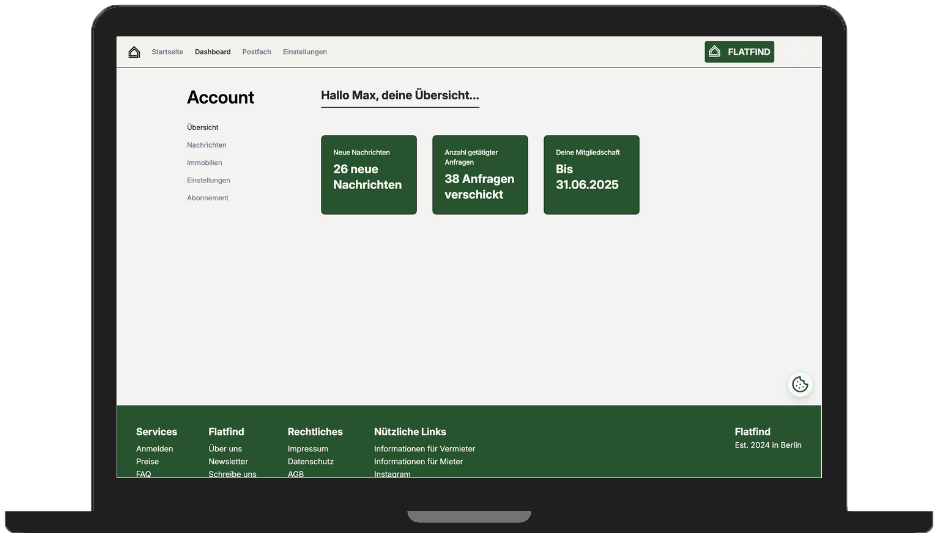Open Über uns footer link

225,449
